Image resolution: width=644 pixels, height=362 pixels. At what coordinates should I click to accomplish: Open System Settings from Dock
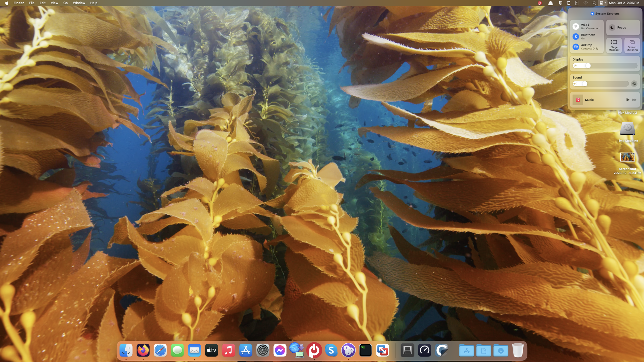263,350
